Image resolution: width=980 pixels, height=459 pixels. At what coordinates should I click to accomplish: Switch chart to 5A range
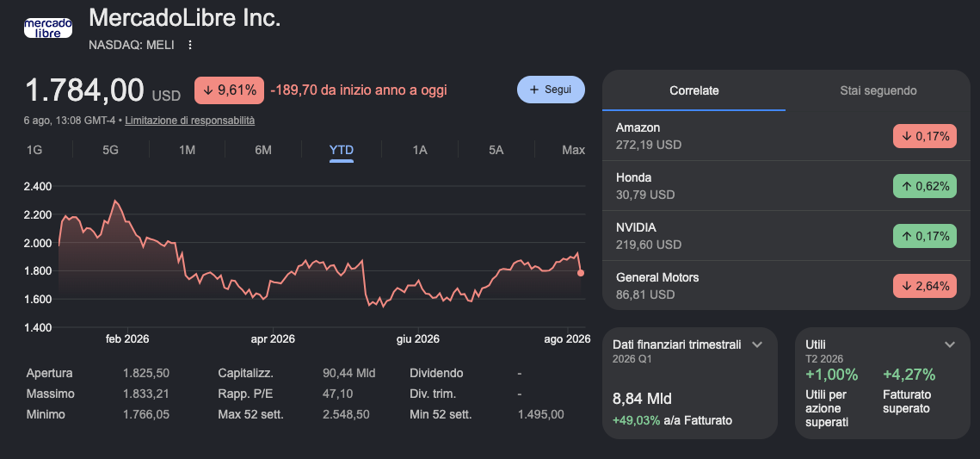pyautogui.click(x=496, y=150)
